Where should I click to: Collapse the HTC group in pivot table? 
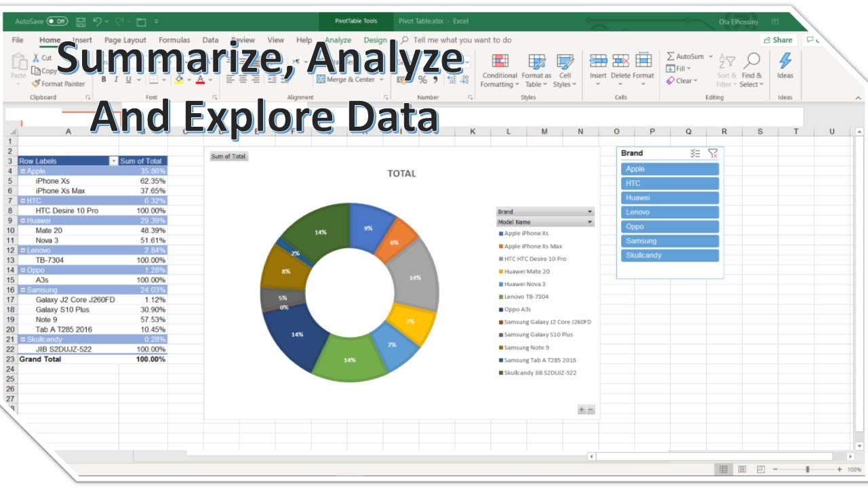tap(22, 201)
